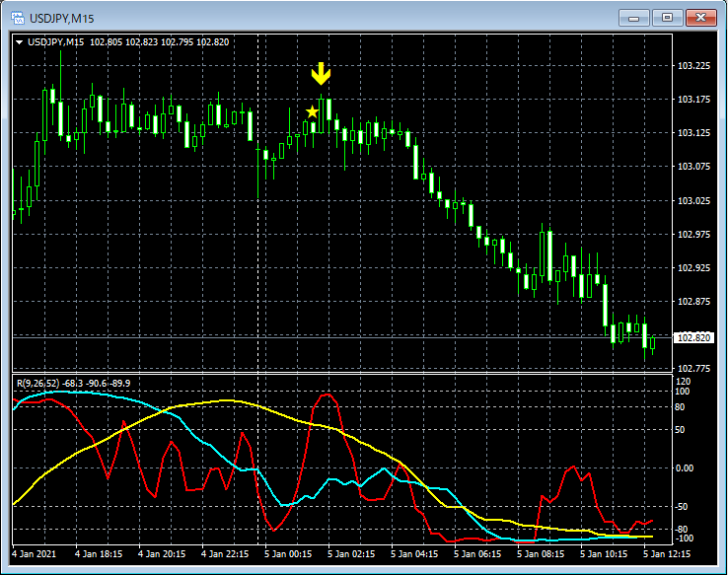Click the -100 level on indicator scale
728x575 pixels.
tap(684, 539)
